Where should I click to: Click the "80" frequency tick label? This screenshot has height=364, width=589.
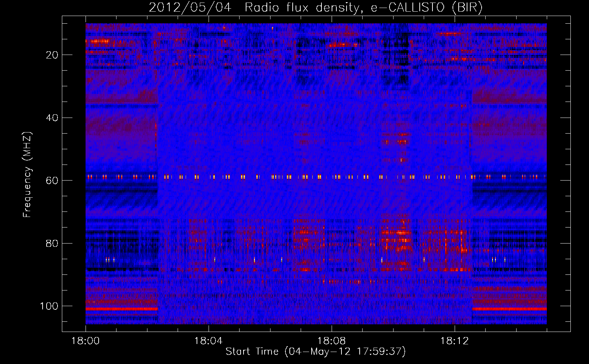click(52, 244)
